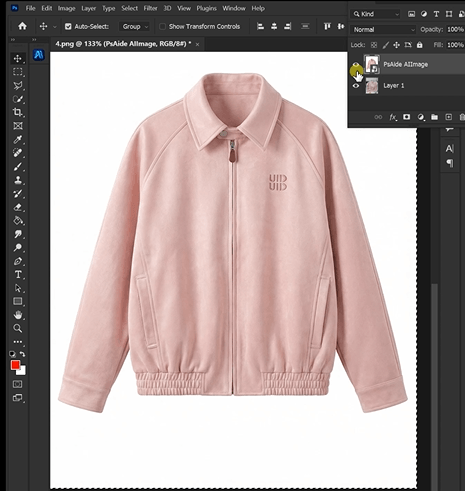Image resolution: width=465 pixels, height=491 pixels.
Task: Open the PsAide plugin panel icon
Action: click(39, 55)
